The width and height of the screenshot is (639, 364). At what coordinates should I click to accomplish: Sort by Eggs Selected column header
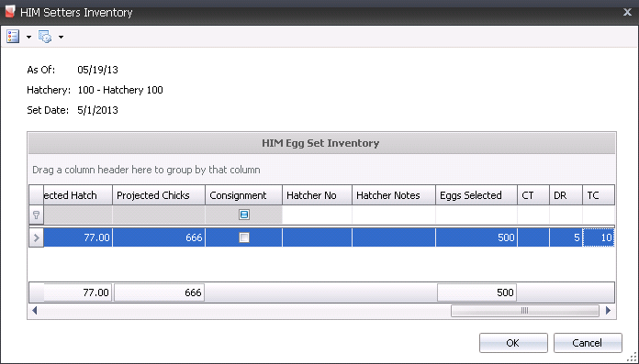tap(476, 195)
